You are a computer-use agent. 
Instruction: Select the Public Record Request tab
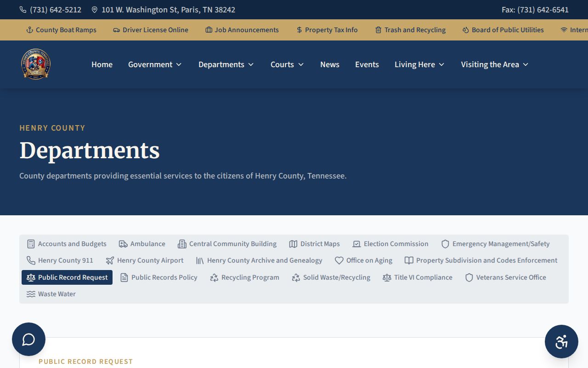67,277
